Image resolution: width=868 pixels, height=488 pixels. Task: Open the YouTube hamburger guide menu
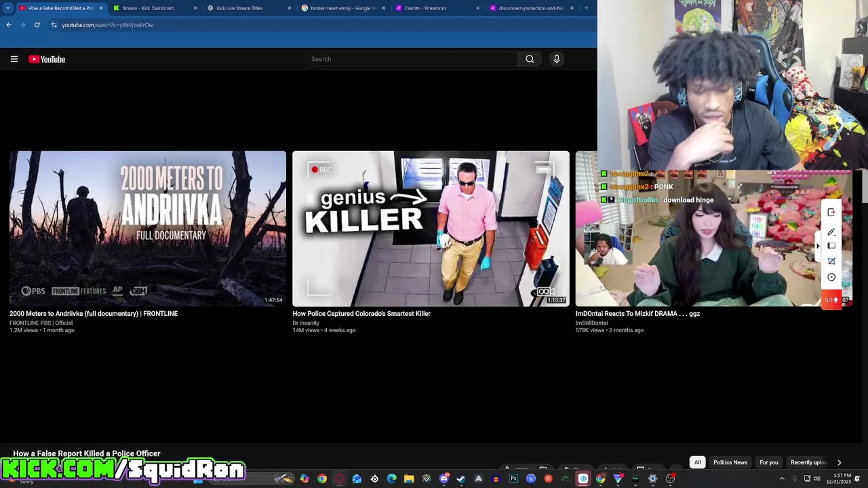pyautogui.click(x=14, y=59)
